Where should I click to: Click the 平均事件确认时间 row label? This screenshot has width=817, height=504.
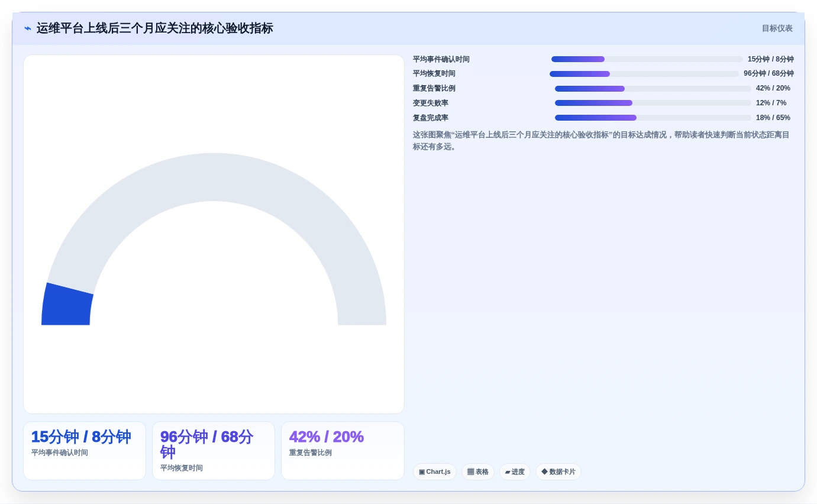coord(441,59)
